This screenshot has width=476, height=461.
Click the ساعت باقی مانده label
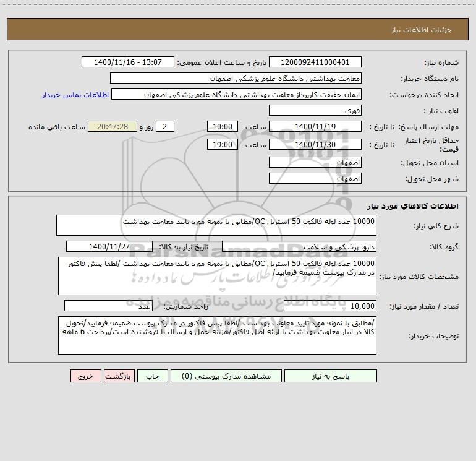coord(57,127)
